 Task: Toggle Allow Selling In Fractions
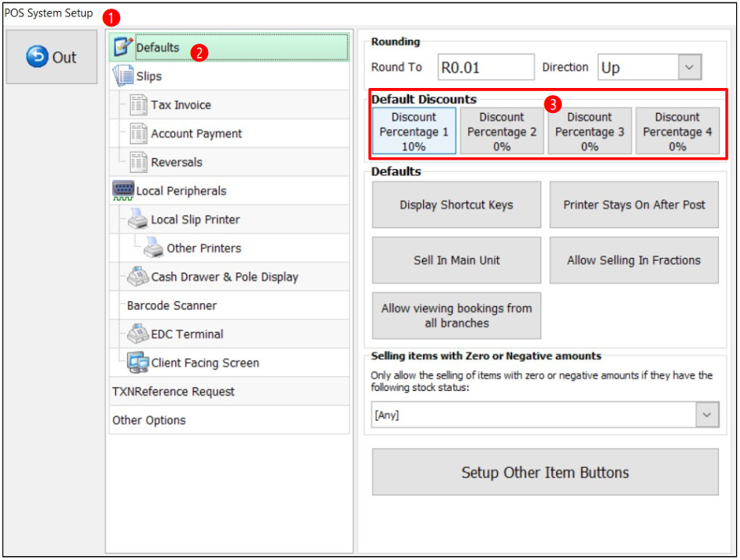634,260
